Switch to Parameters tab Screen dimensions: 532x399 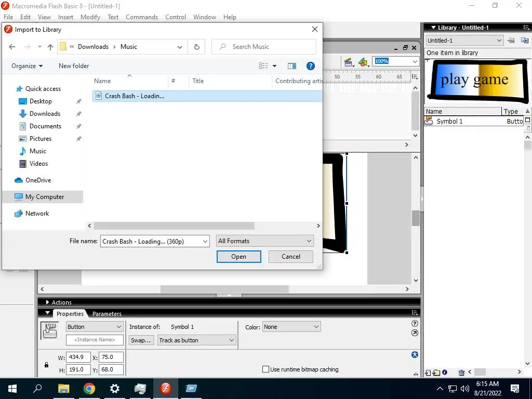tap(107, 313)
